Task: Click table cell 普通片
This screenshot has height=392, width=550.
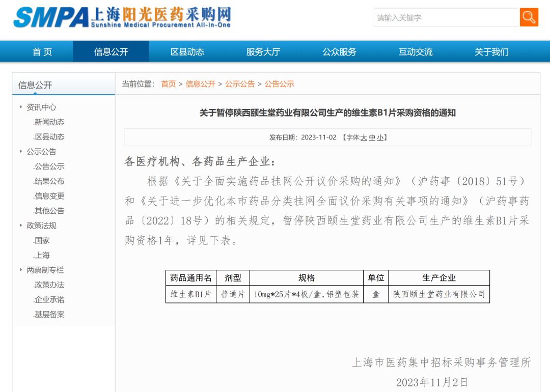Action: [x=233, y=294]
